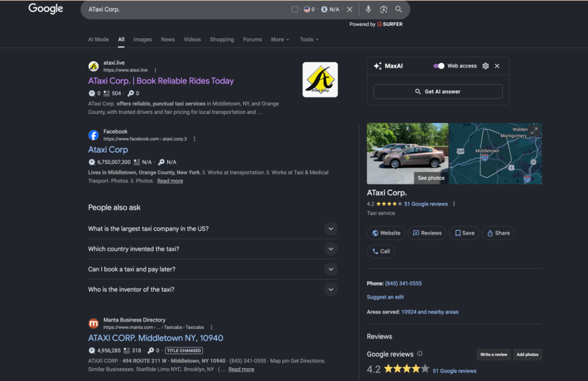Click See photos on taxi image
The height and width of the screenshot is (381, 588).
431,178
